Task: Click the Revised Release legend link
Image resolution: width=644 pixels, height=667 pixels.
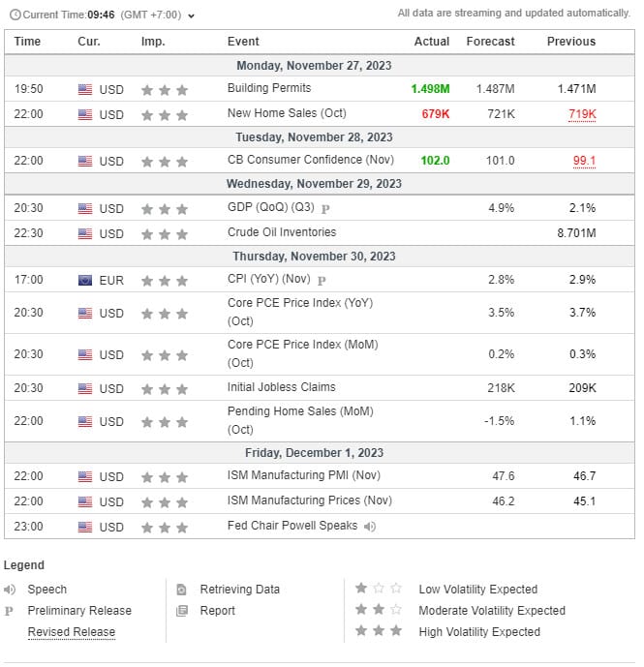Action: click(x=71, y=632)
